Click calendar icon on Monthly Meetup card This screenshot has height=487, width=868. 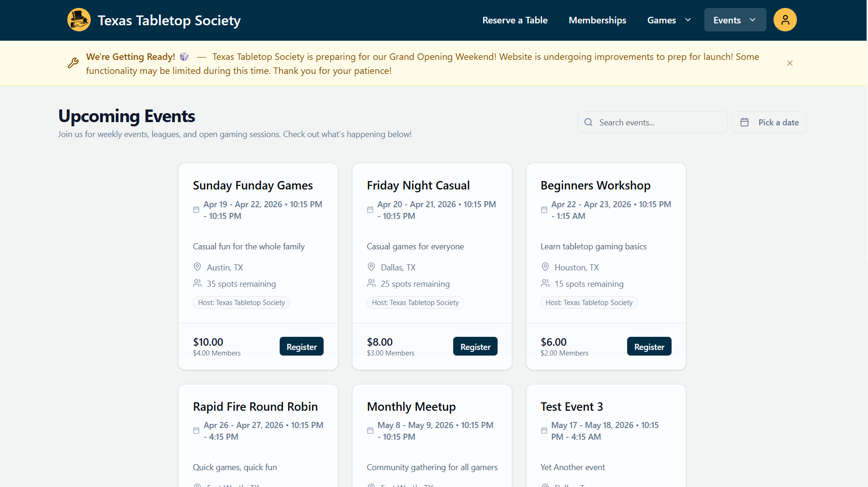click(370, 431)
